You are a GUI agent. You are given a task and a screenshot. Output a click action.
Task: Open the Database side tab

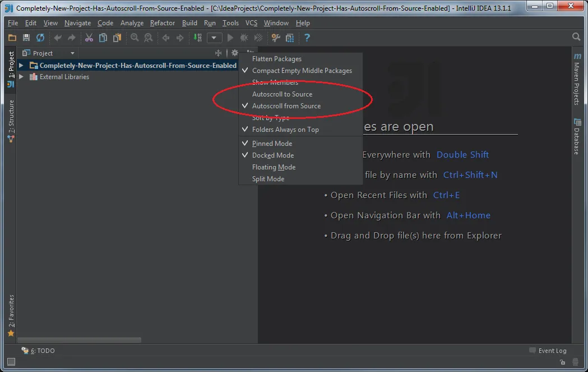tap(577, 137)
